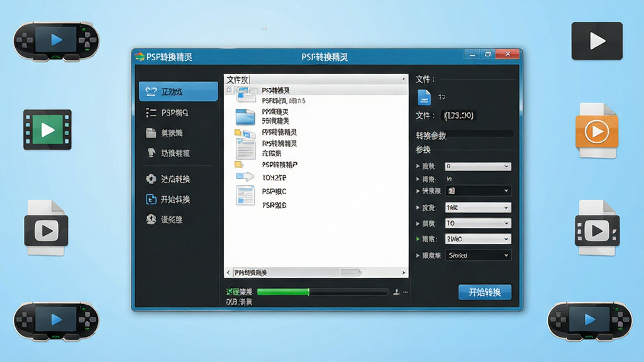This screenshot has width=644, height=362.
Task: Click the stamp-shaped icon in the sidebar
Action: [151, 153]
